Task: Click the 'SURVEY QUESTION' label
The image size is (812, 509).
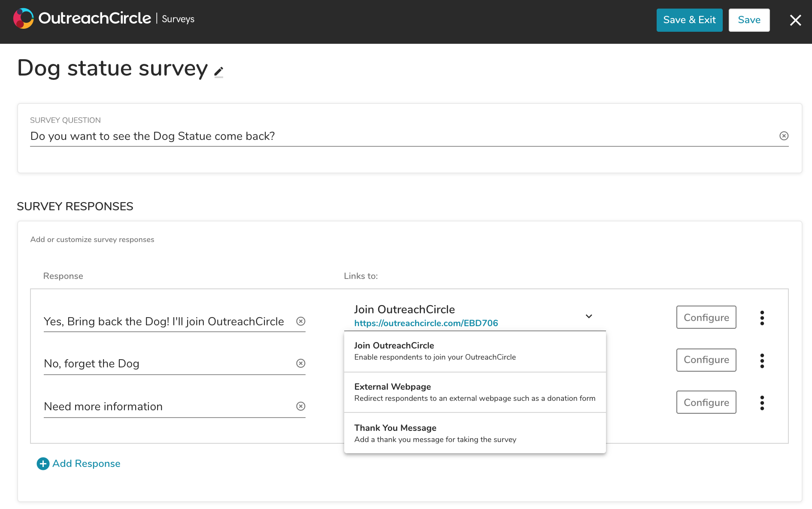Action: (65, 120)
